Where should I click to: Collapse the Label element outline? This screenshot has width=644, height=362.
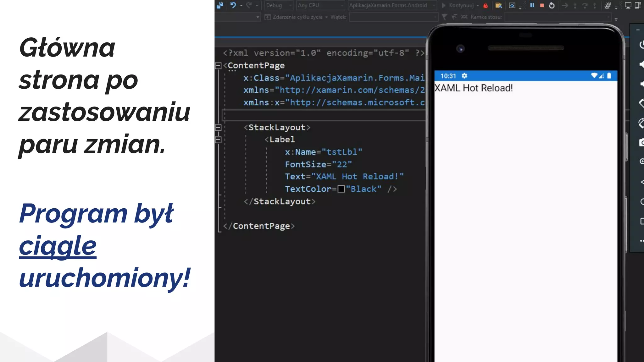pyautogui.click(x=218, y=140)
